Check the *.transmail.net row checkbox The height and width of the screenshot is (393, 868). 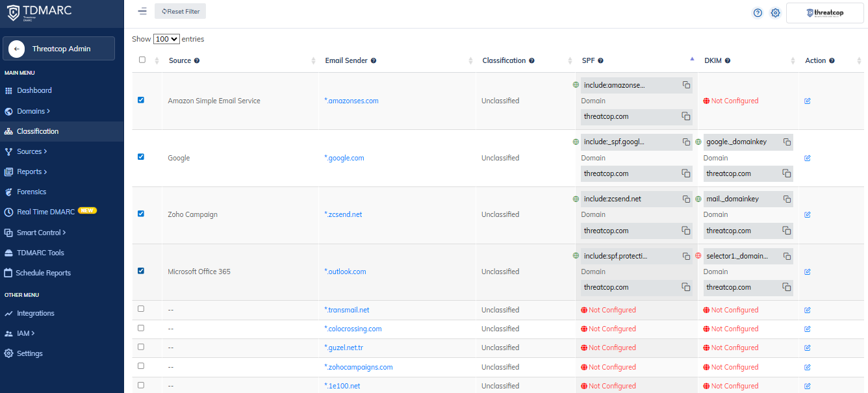click(x=141, y=309)
